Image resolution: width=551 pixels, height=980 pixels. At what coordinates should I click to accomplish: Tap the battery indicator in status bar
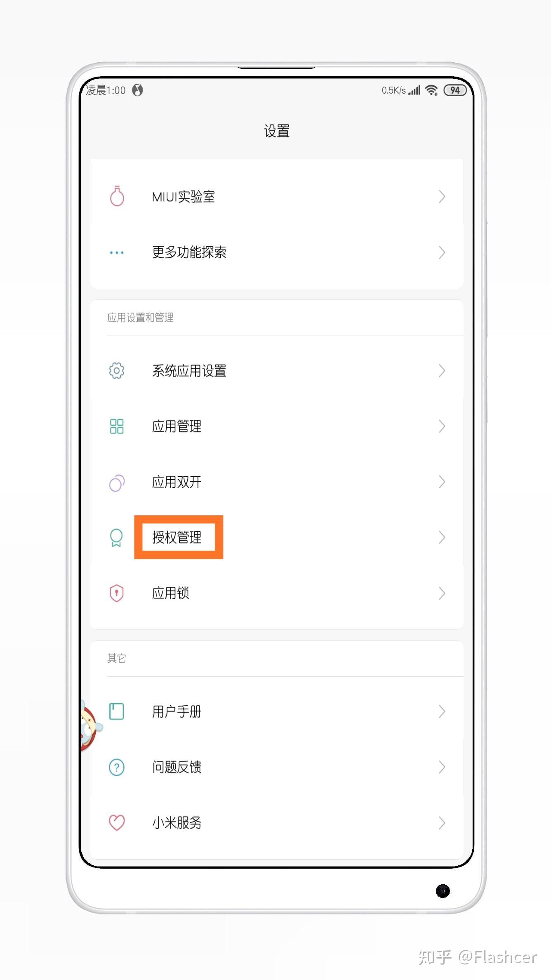pos(455,90)
